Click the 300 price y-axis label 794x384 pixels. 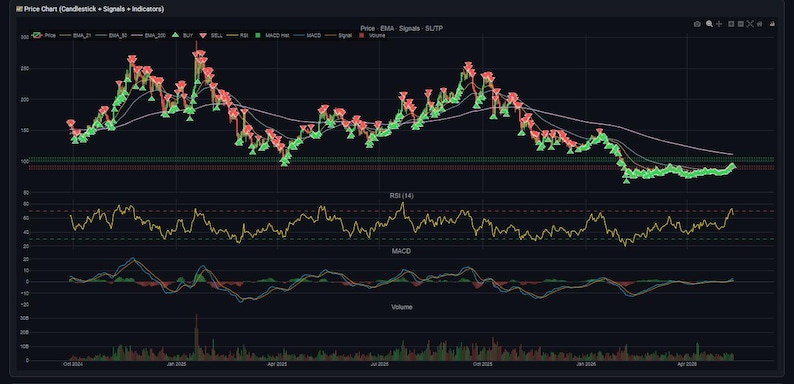tap(24, 37)
